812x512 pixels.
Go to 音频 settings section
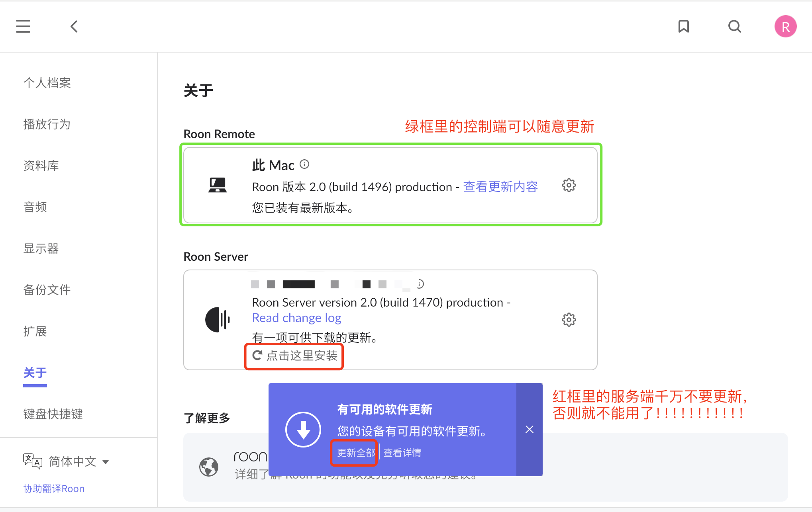(35, 207)
